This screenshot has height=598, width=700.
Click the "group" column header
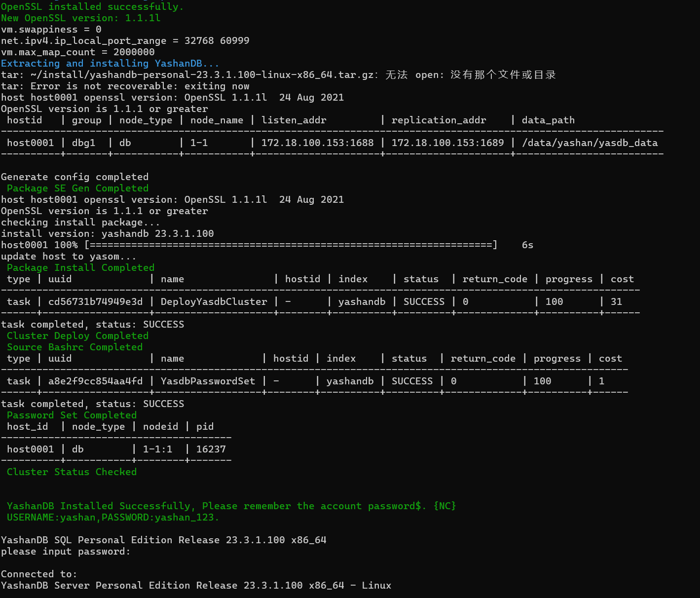coord(87,120)
